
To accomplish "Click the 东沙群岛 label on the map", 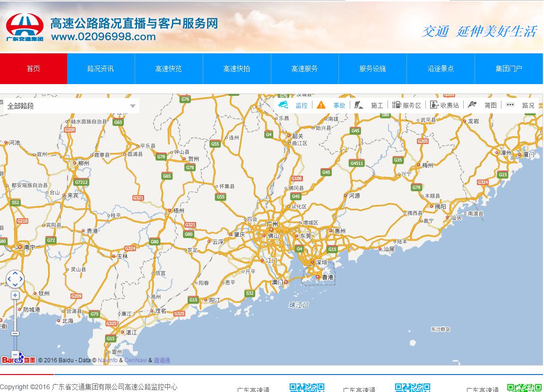I will pos(440,329).
